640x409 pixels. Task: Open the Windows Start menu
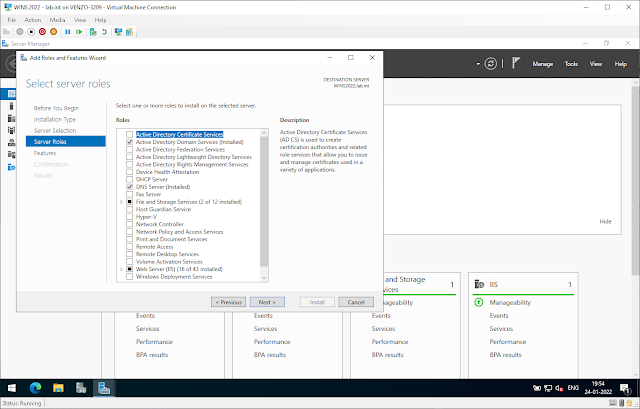coord(11,388)
